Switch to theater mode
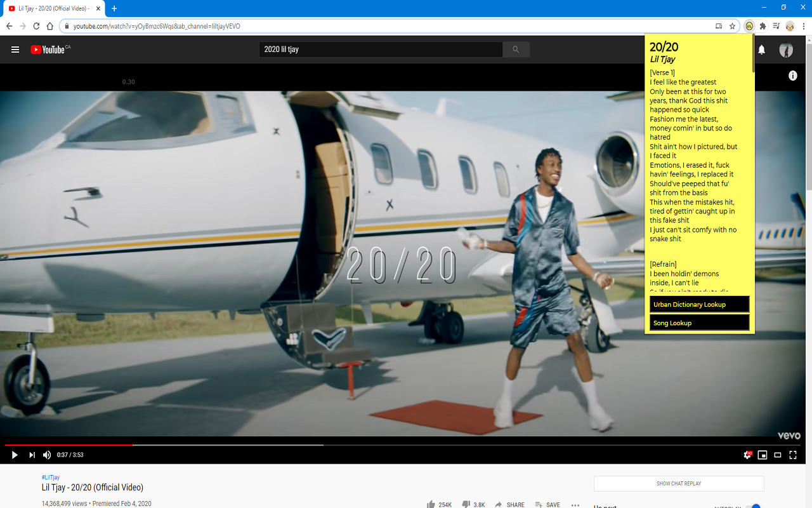 [x=778, y=455]
